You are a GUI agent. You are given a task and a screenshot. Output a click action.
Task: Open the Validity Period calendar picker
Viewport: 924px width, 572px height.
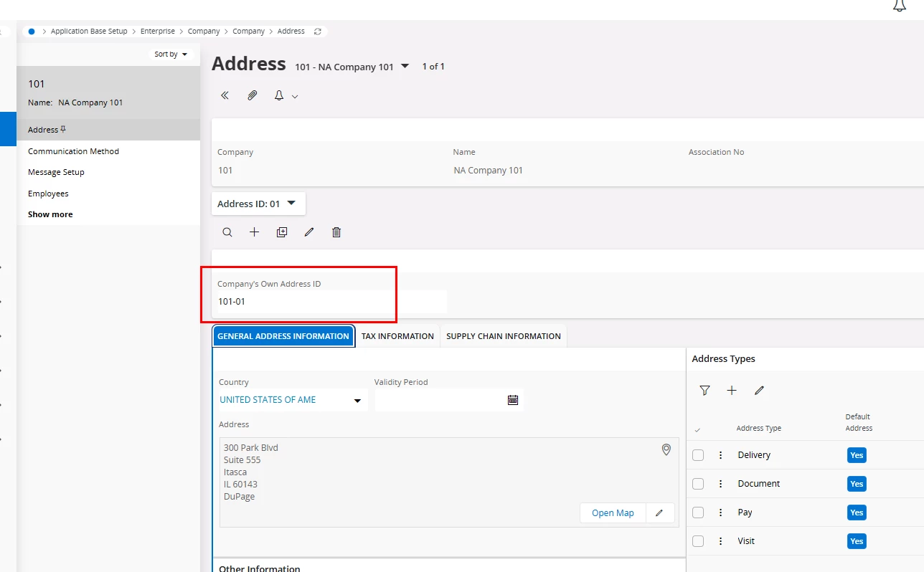[513, 400]
